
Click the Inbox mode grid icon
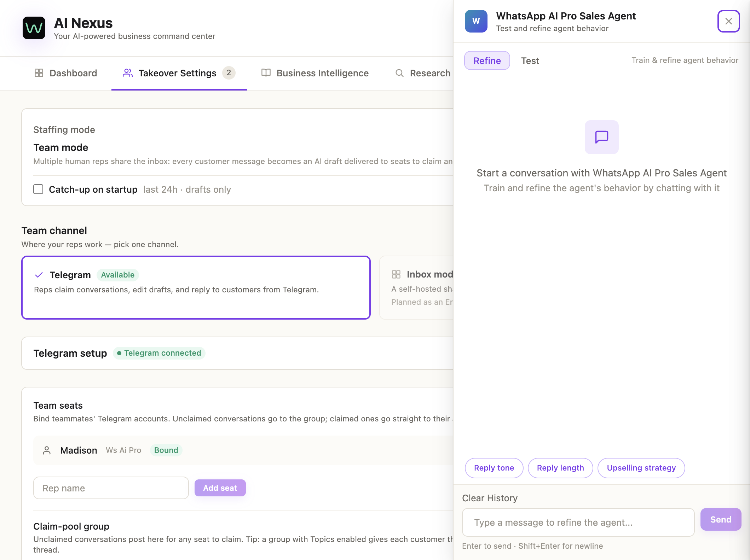point(396,274)
